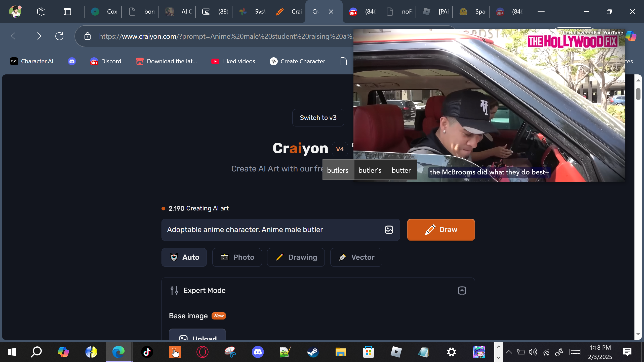Open TikTok from the taskbar
644x362 pixels.
tap(147, 352)
